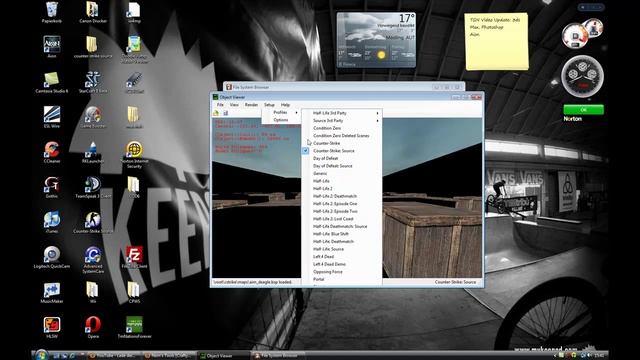Launch Camtasia Studio 6 shortcut
Viewport: 640px width, 360px height.
(x=52, y=82)
